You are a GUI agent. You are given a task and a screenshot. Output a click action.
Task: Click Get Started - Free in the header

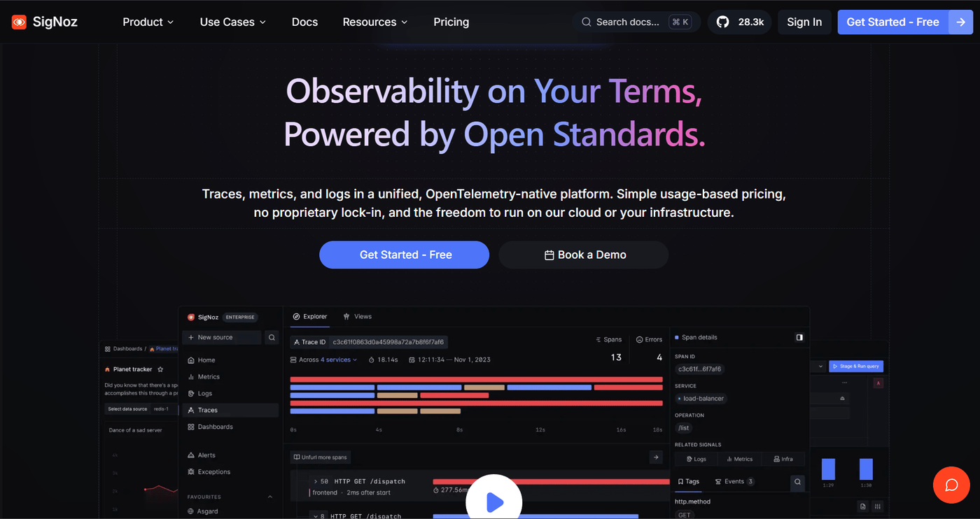(x=892, y=22)
